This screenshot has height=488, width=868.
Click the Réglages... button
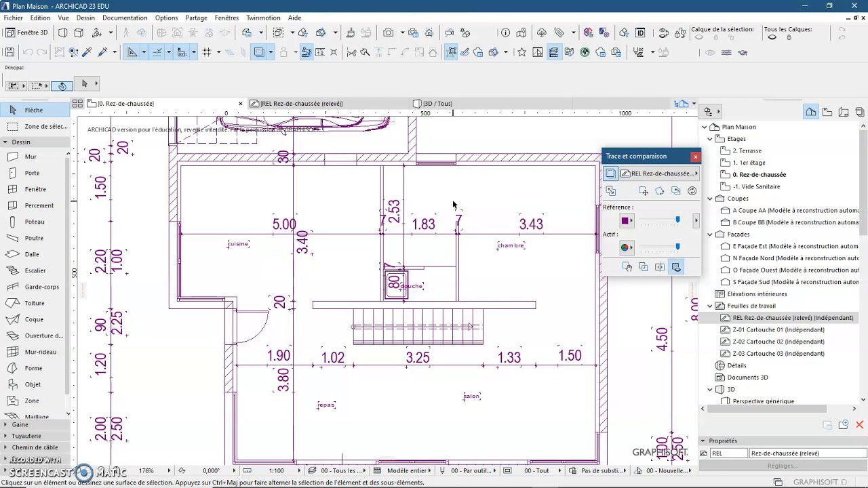point(783,466)
